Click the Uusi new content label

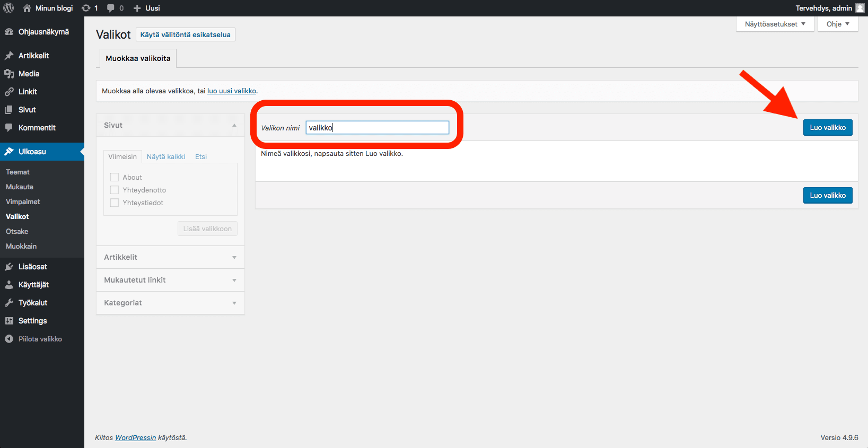click(x=153, y=8)
